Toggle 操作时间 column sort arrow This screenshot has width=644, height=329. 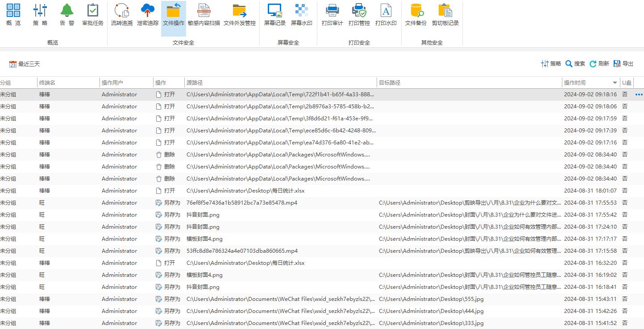[x=615, y=83]
